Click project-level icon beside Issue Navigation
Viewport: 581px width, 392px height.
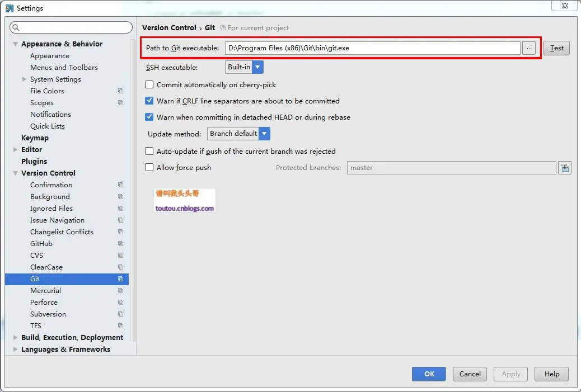[x=120, y=220]
